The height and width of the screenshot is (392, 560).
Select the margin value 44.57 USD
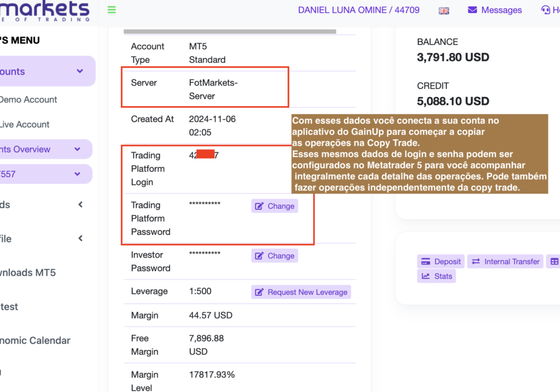(x=211, y=315)
